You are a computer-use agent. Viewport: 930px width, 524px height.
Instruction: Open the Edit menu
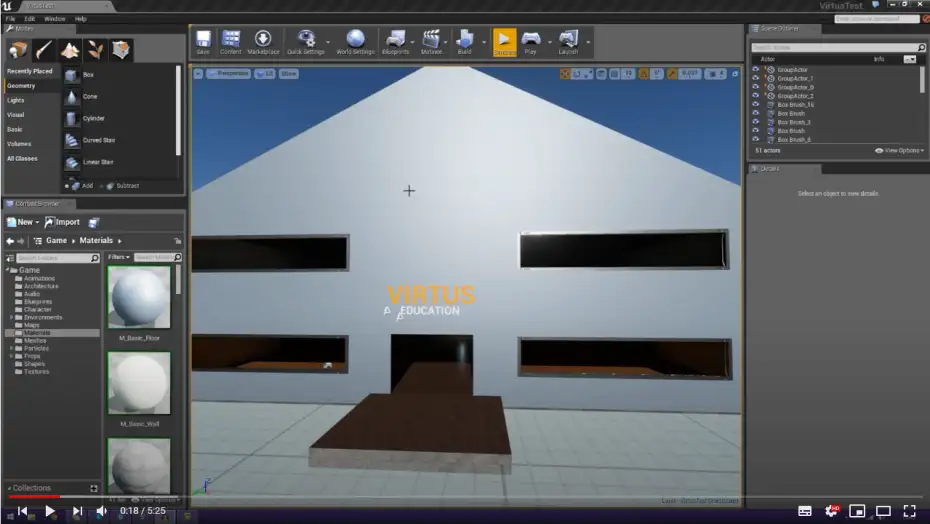click(x=30, y=19)
